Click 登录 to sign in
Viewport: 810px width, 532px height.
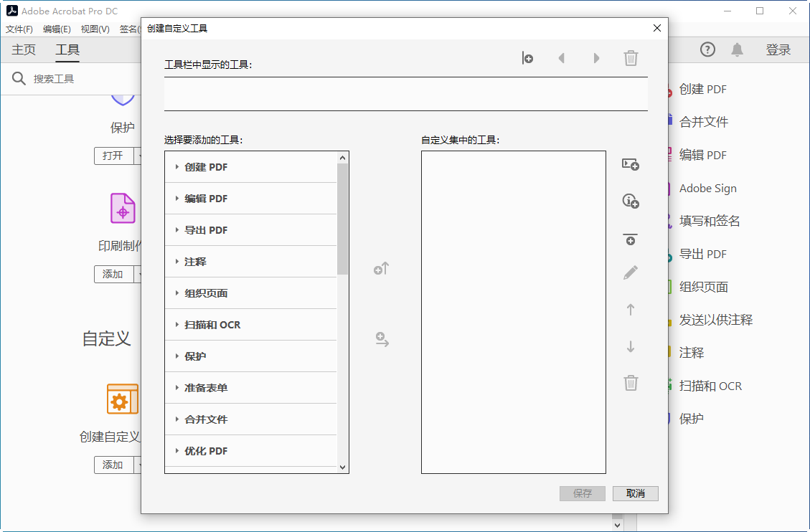coord(778,49)
